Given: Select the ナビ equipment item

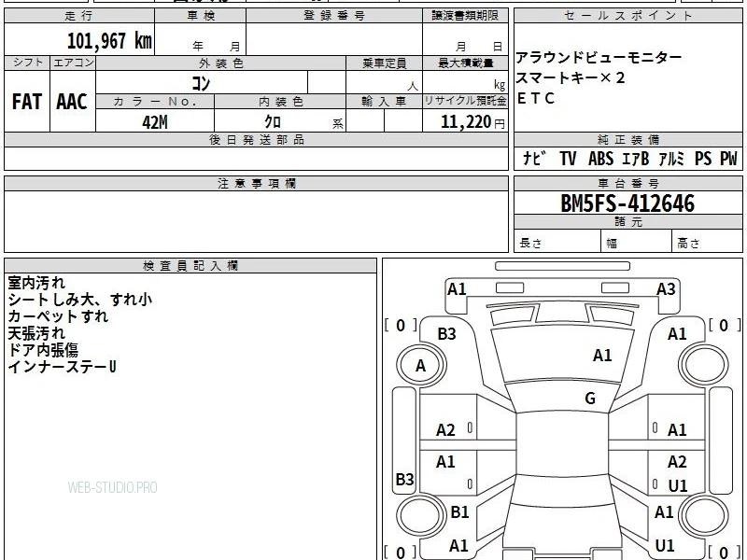Looking at the screenshot, I should [533, 158].
